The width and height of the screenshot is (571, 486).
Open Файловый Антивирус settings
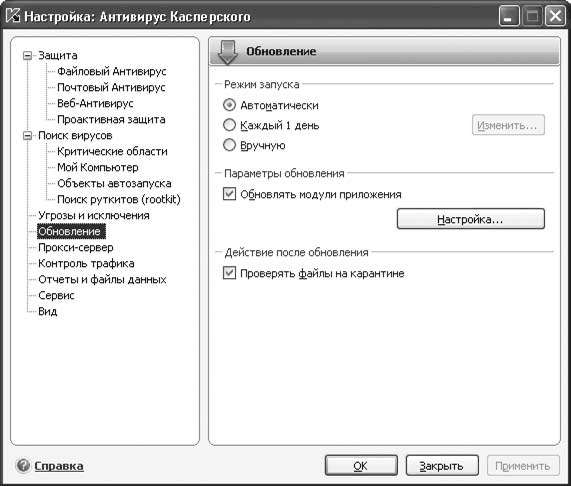(x=112, y=71)
